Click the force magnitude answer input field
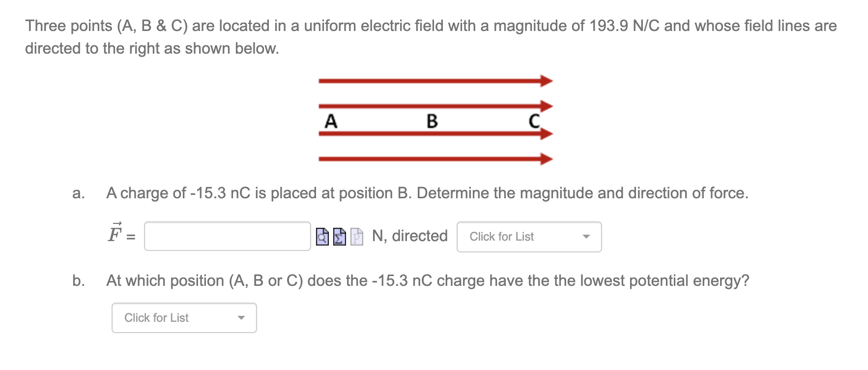The height and width of the screenshot is (370, 868). 227,237
